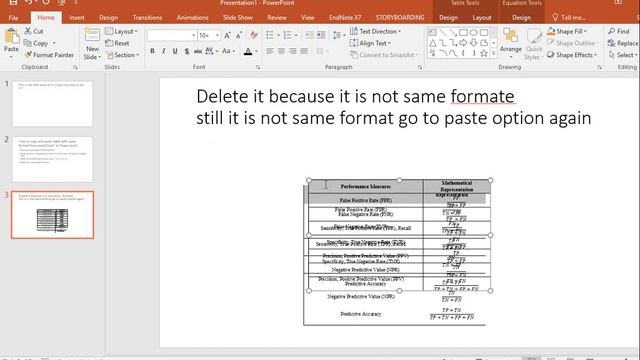
Task: Clear all formatting icon
Action: tap(254, 36)
